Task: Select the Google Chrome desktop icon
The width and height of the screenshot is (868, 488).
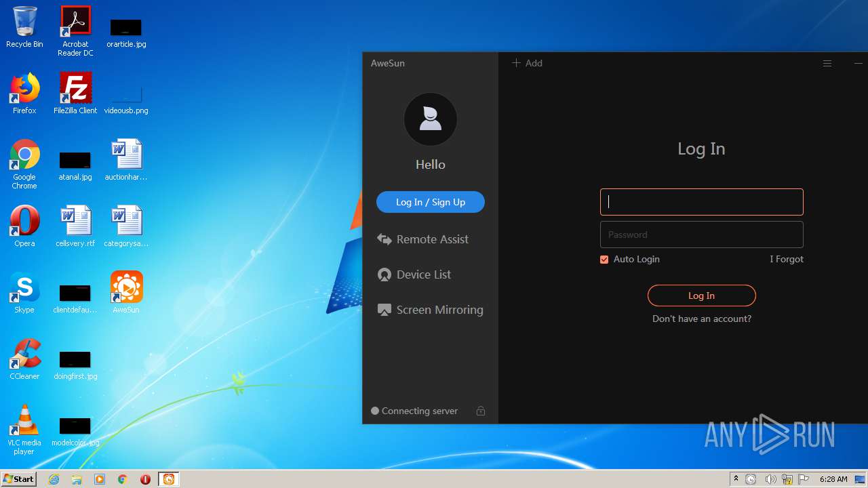Action: coord(24,164)
